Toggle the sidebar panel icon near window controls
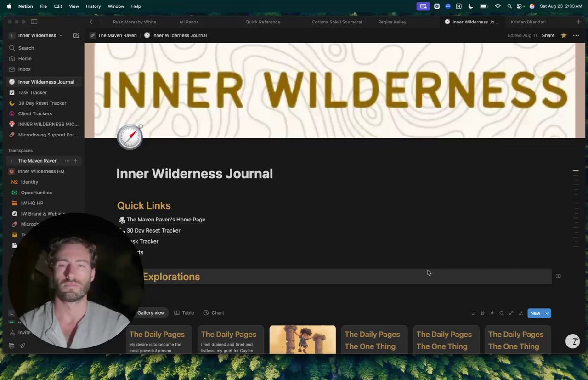 pyautogui.click(x=34, y=22)
